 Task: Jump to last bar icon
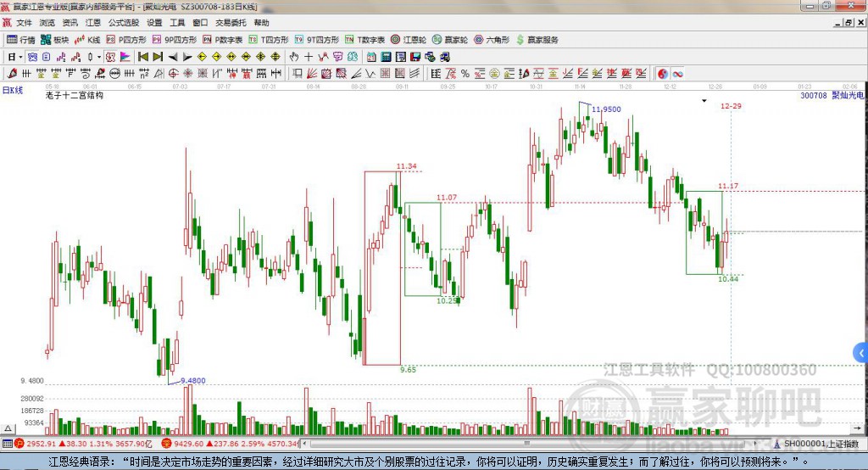tap(158, 57)
